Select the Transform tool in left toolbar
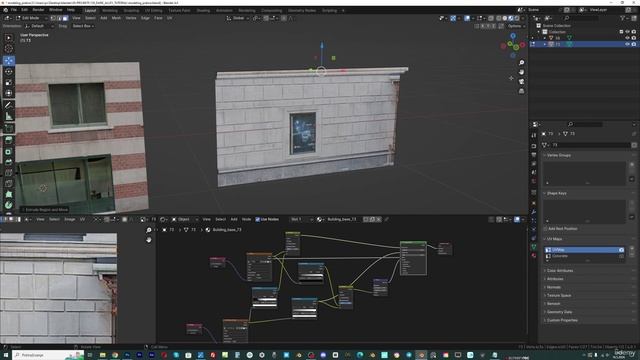Image resolution: width=640 pixels, height=360 pixels. click(x=9, y=93)
